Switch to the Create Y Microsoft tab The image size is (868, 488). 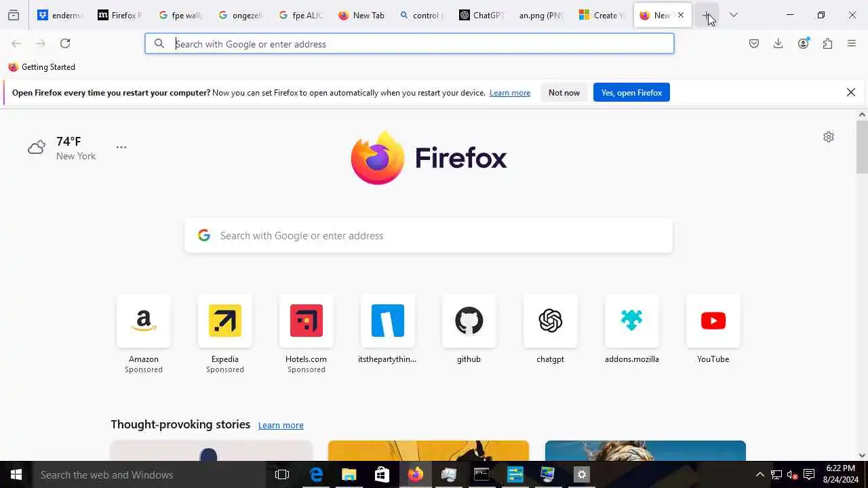click(x=602, y=15)
